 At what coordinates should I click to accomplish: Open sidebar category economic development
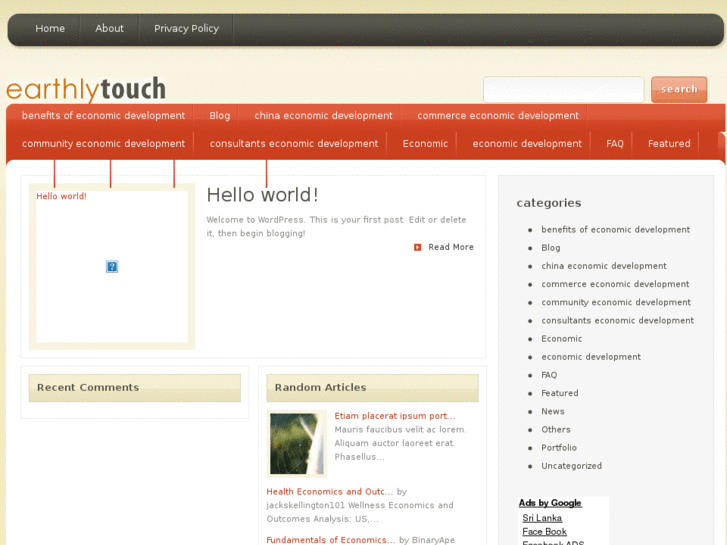tap(591, 357)
